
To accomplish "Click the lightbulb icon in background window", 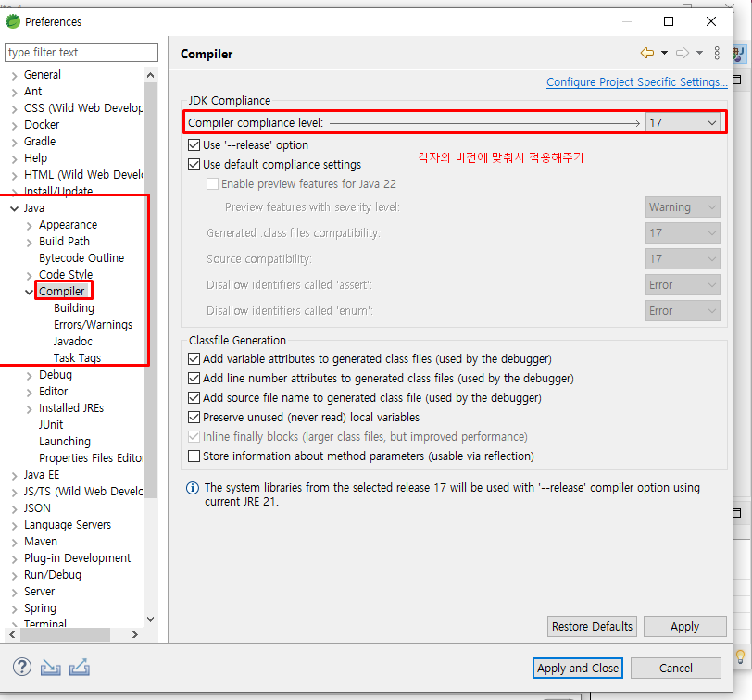I will click(x=741, y=656).
